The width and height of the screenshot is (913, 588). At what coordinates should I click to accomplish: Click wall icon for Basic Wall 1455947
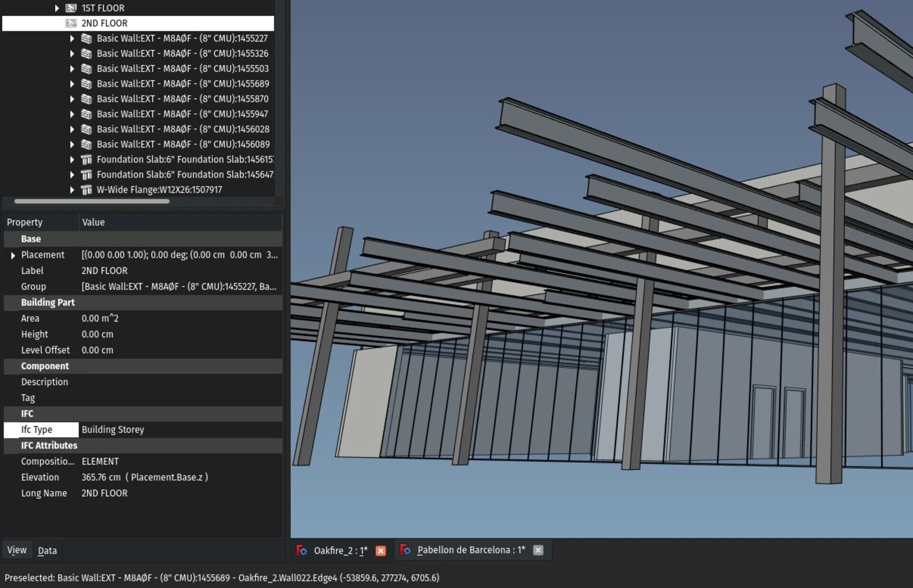86,114
